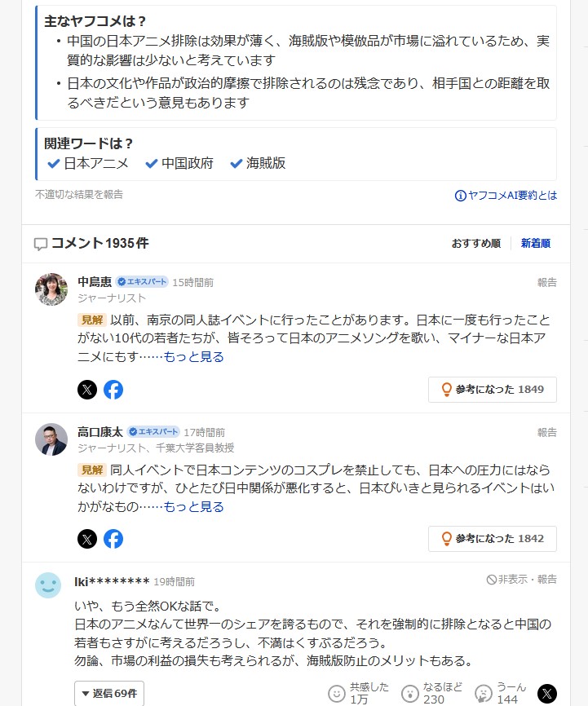This screenshot has width=588, height=706.
Task: Sort comments by おすすめ順
Action: click(476, 244)
